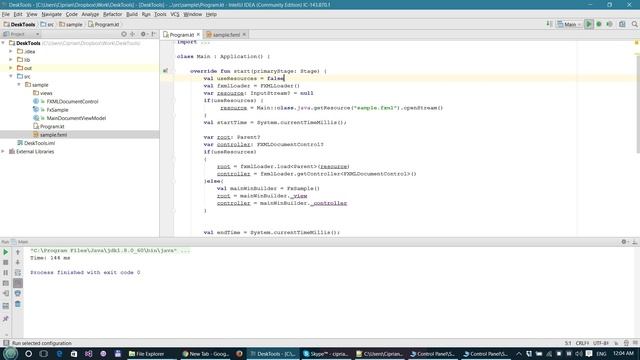The width and height of the screenshot is (640, 360).
Task: Select MainDocumentViewModel in the project tree
Action: tap(76, 118)
